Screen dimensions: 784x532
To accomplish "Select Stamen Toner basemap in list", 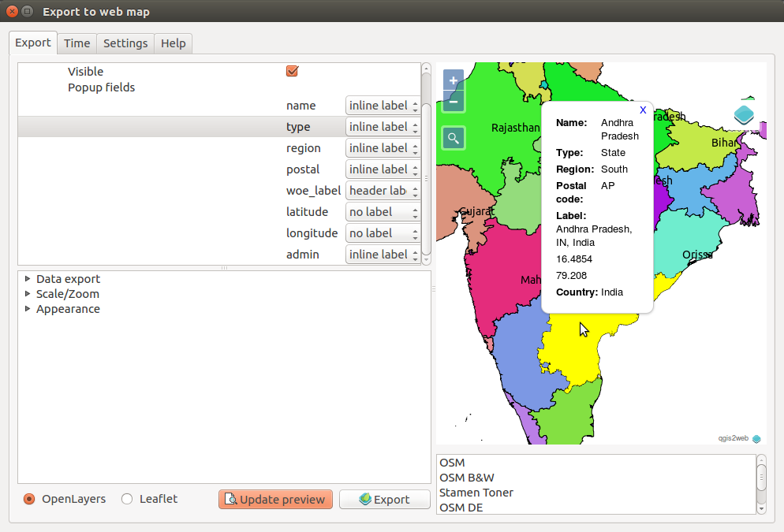I will [x=476, y=493].
